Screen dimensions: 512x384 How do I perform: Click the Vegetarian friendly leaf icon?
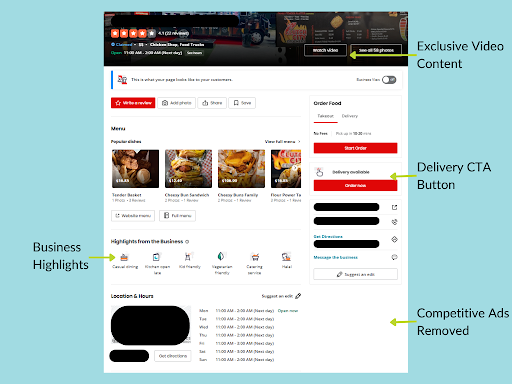220,256
